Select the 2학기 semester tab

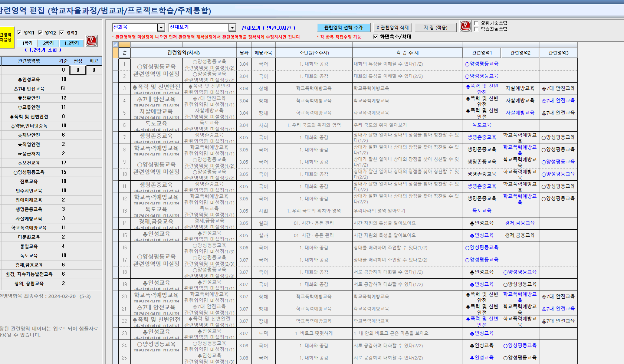click(48, 43)
